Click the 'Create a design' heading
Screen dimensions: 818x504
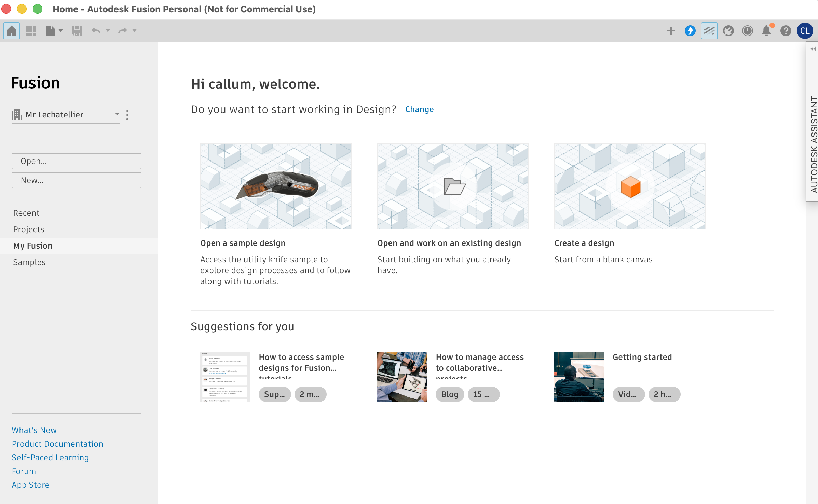tap(584, 243)
